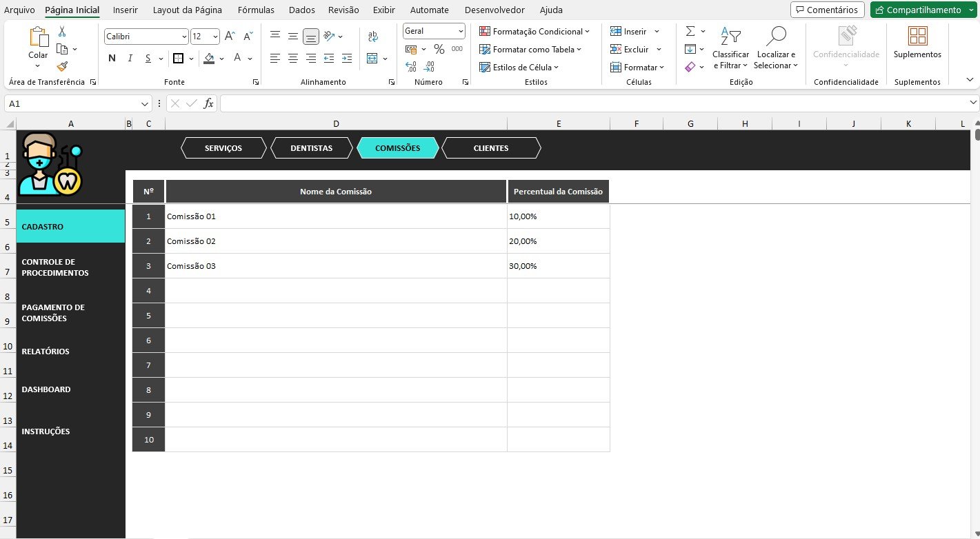Click the Name Box showing A1

[x=72, y=103]
